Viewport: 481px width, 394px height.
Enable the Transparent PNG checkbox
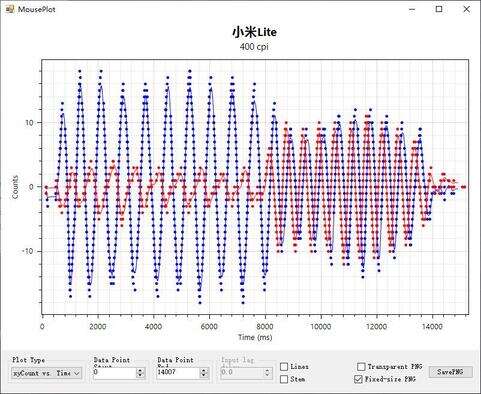pyautogui.click(x=361, y=367)
